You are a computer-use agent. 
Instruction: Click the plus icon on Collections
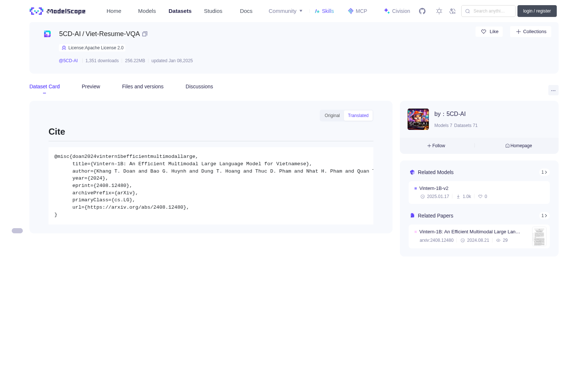point(519,32)
